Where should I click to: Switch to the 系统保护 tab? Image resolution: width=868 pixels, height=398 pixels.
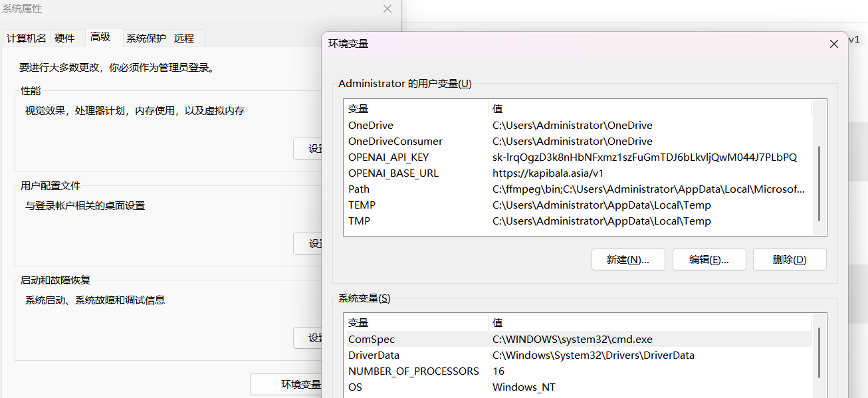click(x=146, y=38)
